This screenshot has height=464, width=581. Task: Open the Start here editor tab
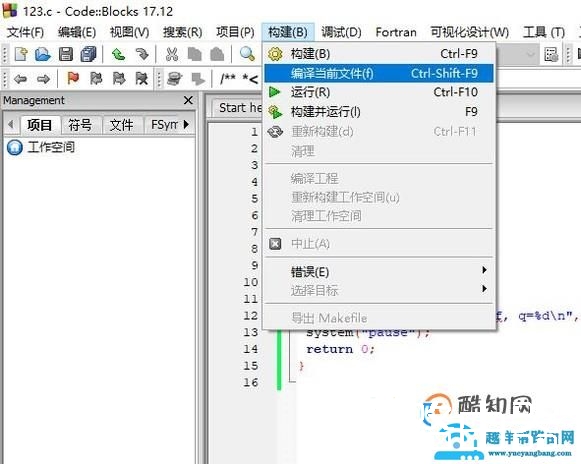[240, 108]
